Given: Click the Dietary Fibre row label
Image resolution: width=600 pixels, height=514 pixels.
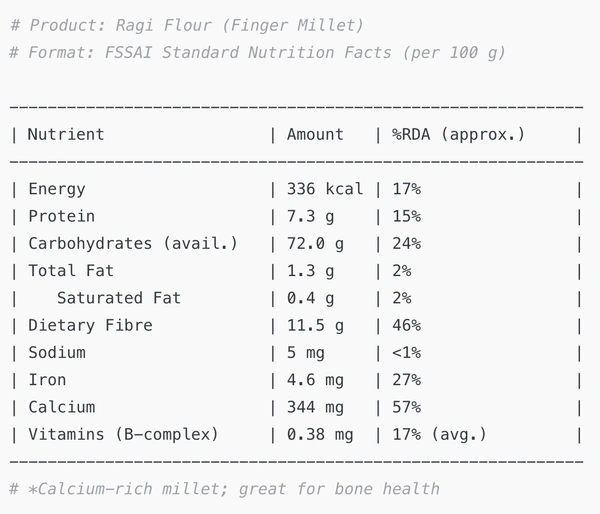Looking at the screenshot, I should (90, 325).
